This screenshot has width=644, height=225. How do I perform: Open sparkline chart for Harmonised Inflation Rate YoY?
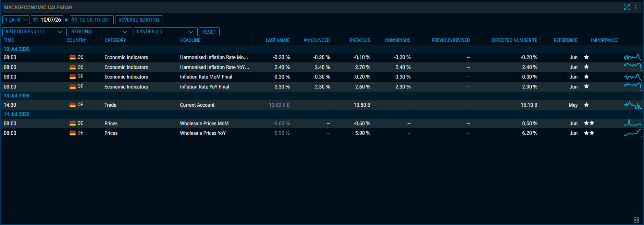pos(633,67)
